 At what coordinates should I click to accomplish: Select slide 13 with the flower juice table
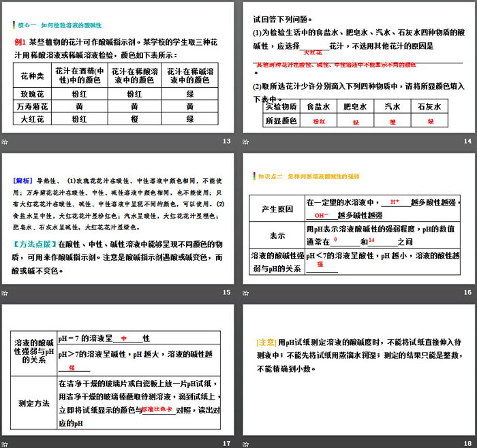[x=119, y=72]
